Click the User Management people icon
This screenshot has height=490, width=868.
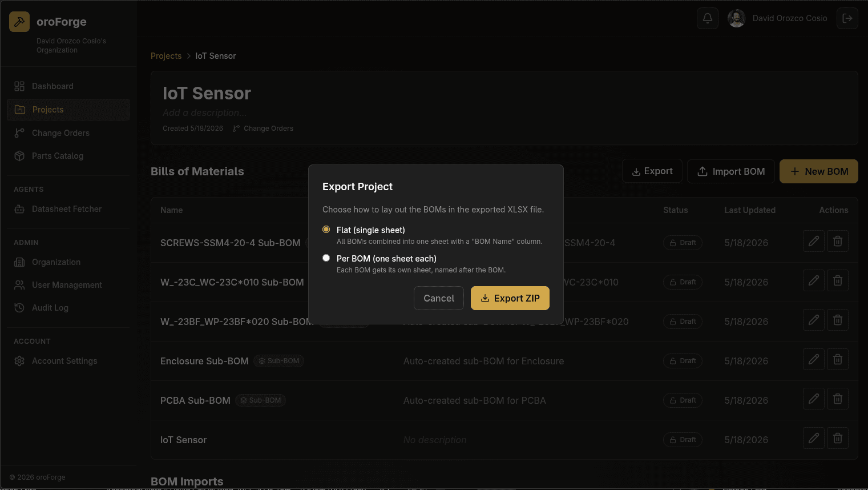(x=19, y=285)
